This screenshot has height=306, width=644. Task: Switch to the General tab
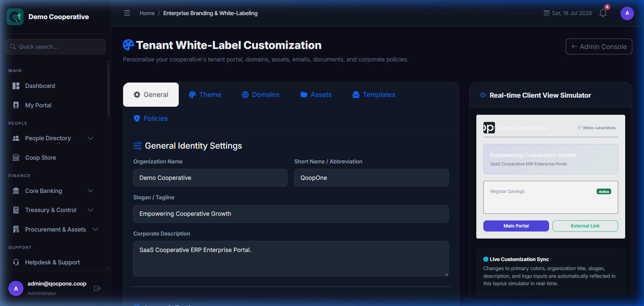[151, 95]
